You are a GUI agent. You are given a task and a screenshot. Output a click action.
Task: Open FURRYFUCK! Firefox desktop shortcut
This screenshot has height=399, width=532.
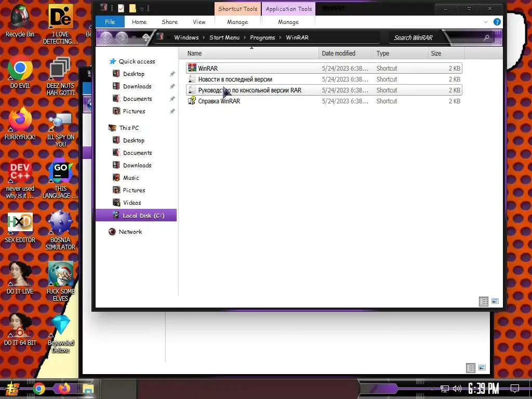20,124
